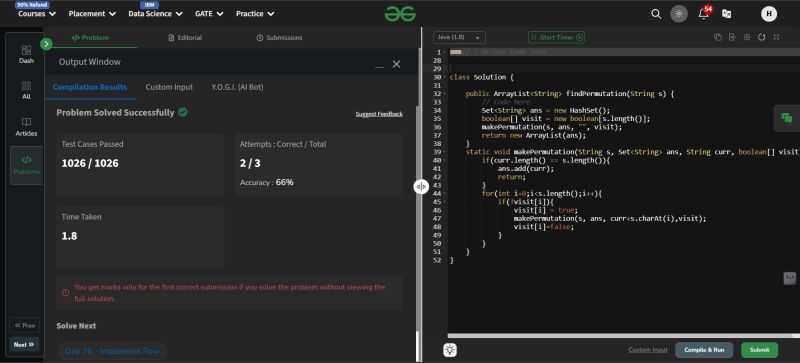The height and width of the screenshot is (363, 800).
Task: Open the lightbulb hint icon
Action: pyautogui.click(x=450, y=350)
